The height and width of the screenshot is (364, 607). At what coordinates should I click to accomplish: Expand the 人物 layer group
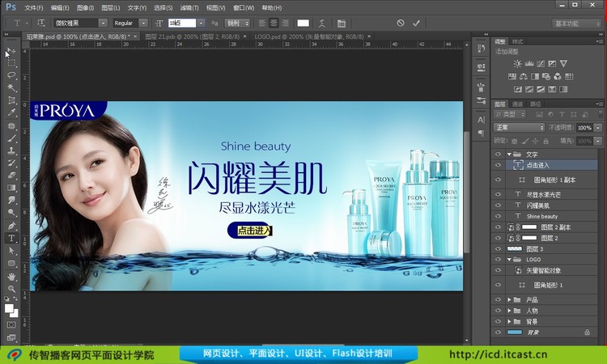coord(509,311)
